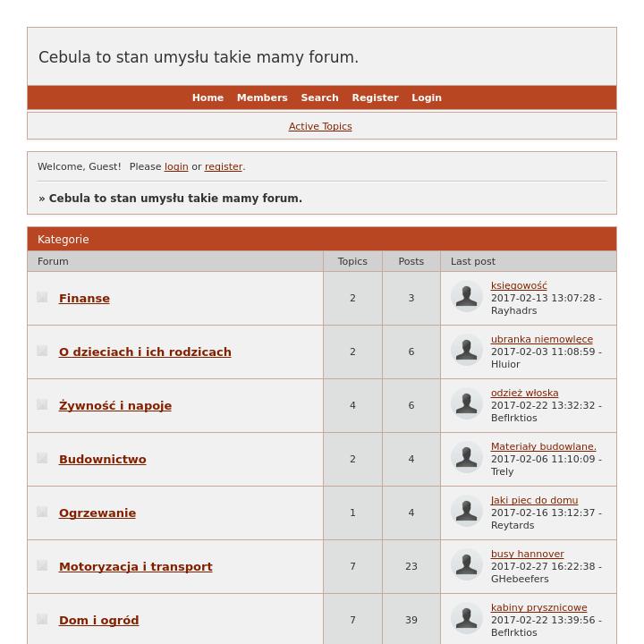Open the Żywność i napoje forum

point(115,405)
